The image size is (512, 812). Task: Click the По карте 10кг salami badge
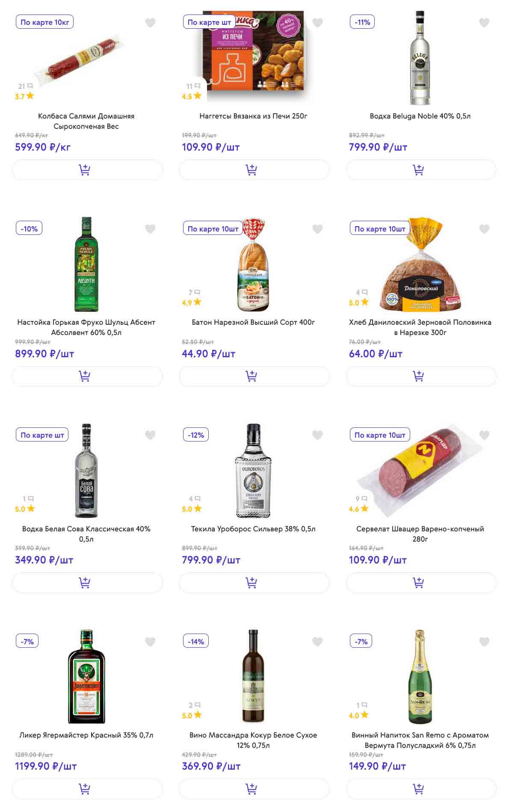(44, 22)
